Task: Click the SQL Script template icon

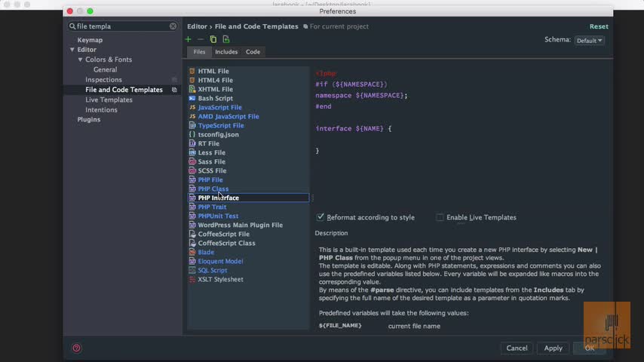Action: click(x=192, y=270)
